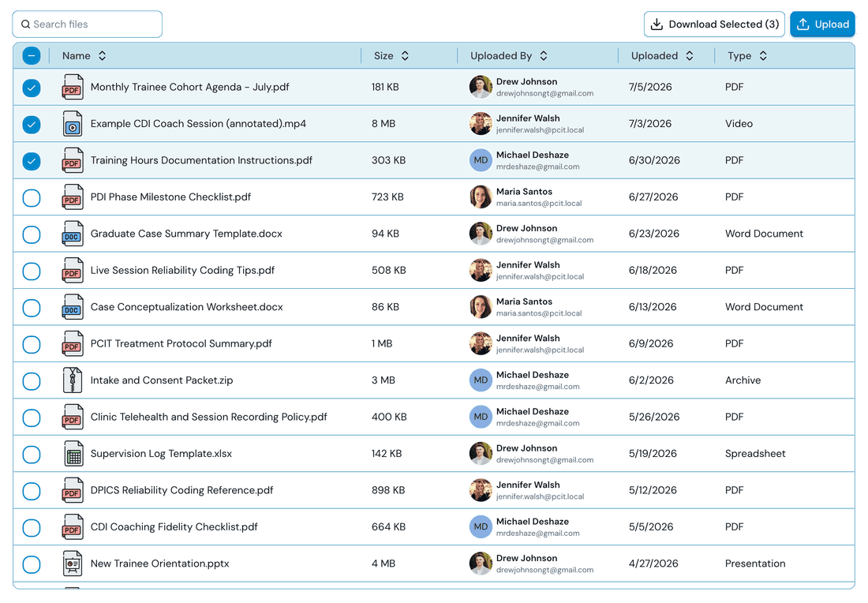Click the MD avatar in the CDI Coaching Fidelity row

pyautogui.click(x=481, y=526)
